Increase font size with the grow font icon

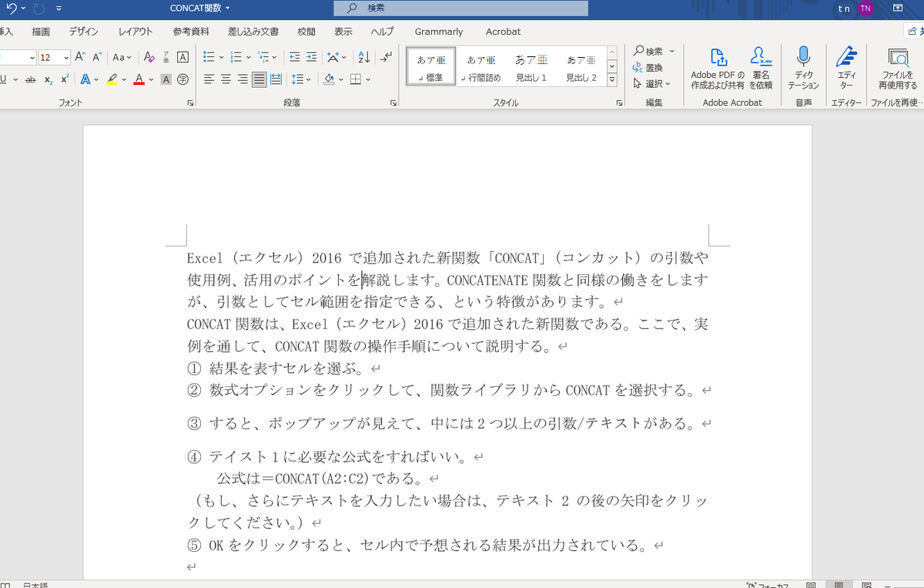[80, 57]
